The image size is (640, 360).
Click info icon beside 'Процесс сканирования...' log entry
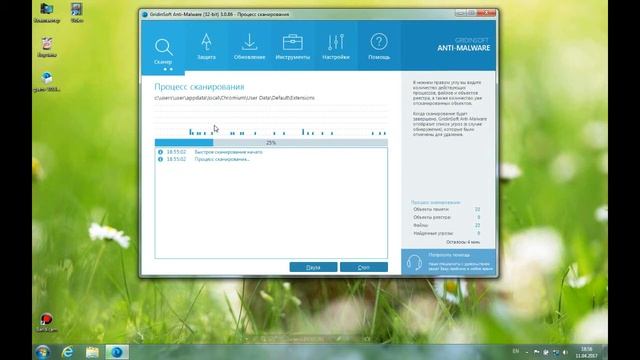tap(160, 159)
